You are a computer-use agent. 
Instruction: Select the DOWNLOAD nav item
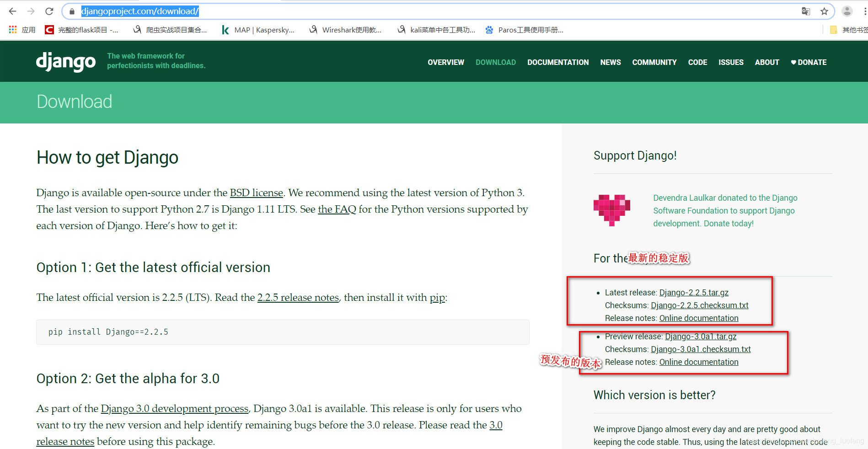pos(496,62)
